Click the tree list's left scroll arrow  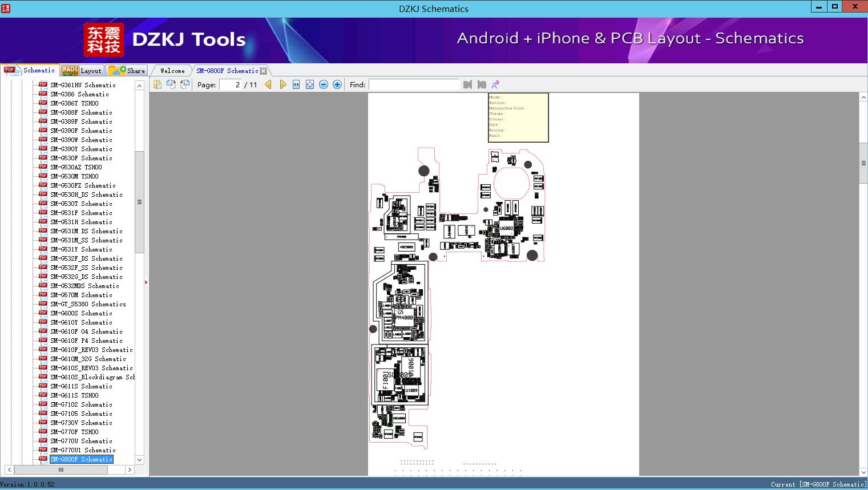[9, 469]
